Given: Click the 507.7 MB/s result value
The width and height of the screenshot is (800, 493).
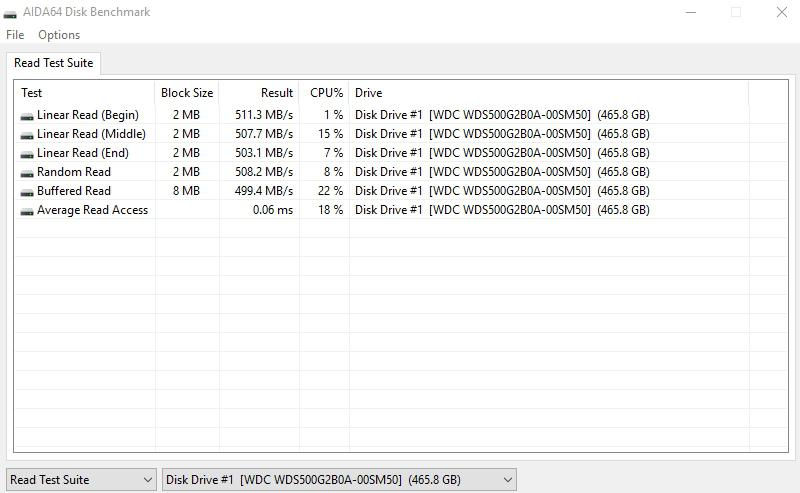Looking at the screenshot, I should click(x=264, y=134).
